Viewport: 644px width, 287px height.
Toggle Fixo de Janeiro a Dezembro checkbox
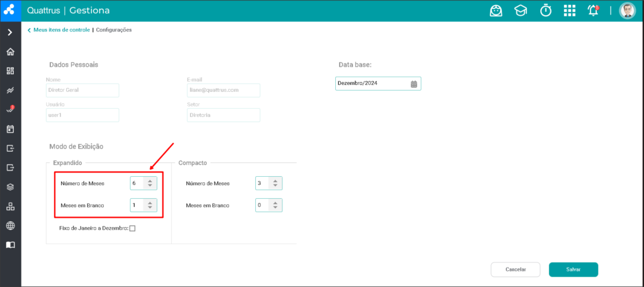pos(132,228)
